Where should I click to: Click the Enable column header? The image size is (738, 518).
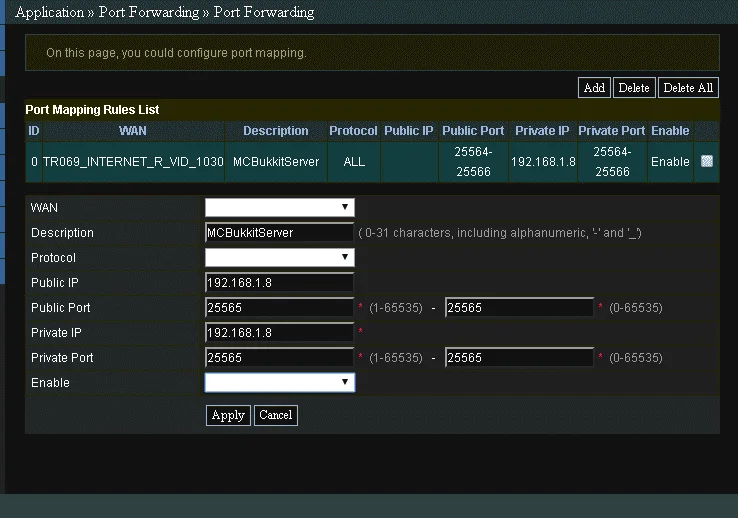coord(670,131)
